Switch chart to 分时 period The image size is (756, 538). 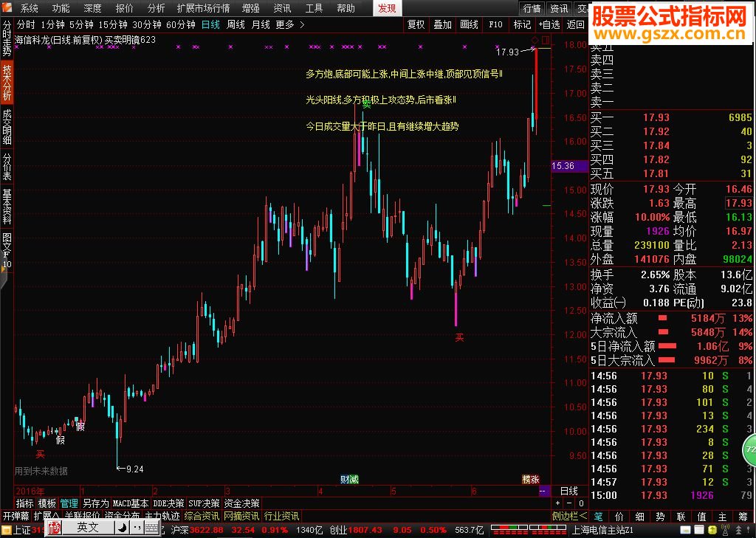point(26,24)
